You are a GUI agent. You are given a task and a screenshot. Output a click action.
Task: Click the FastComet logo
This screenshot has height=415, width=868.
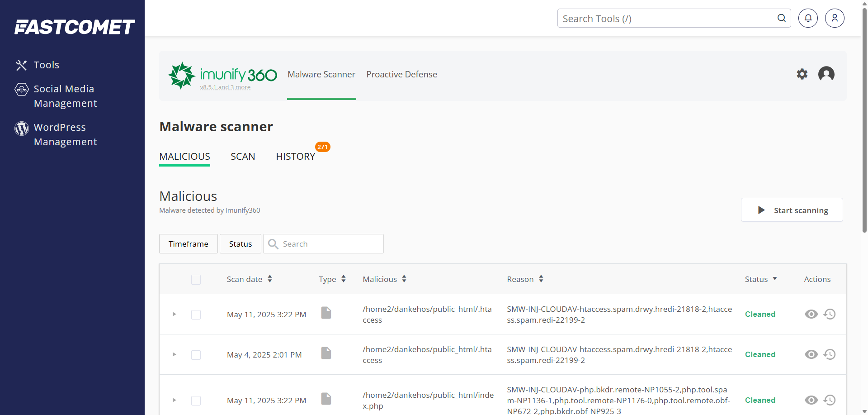tap(75, 27)
